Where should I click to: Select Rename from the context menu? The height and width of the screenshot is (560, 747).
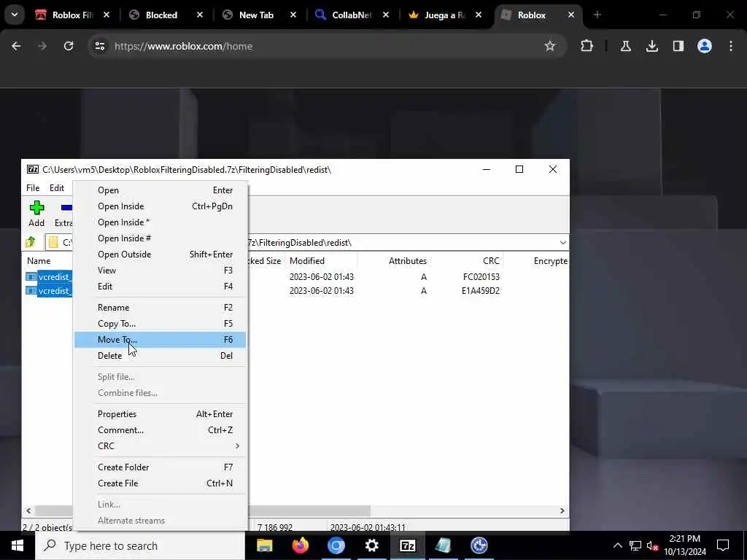(x=160, y=308)
